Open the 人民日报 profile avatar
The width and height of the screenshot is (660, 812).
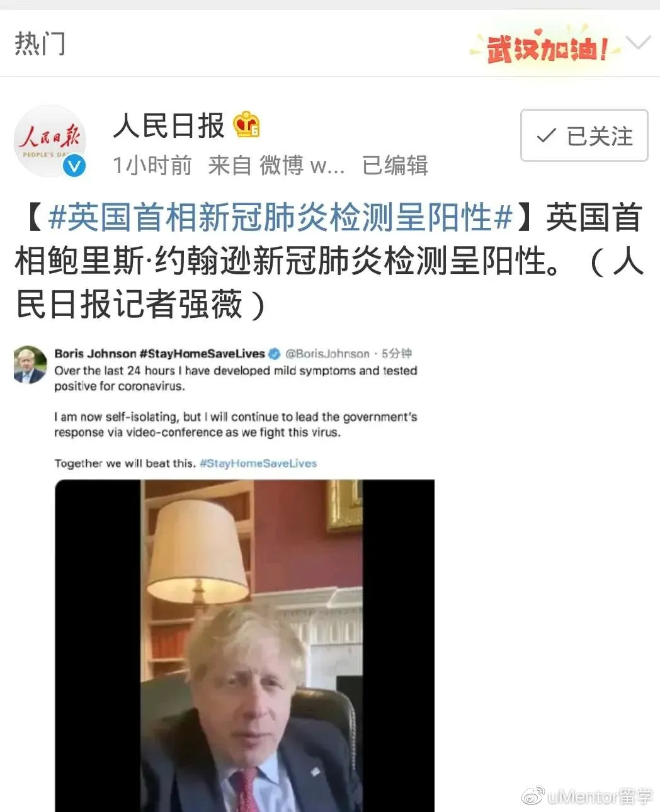click(x=50, y=141)
